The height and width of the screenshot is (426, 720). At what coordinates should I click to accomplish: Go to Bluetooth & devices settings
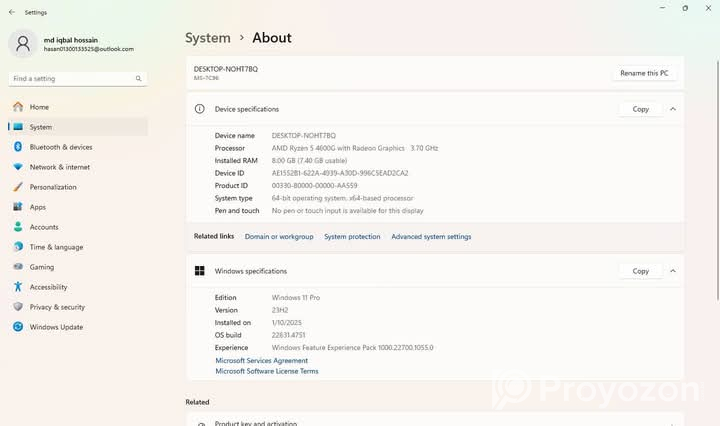[78, 147]
